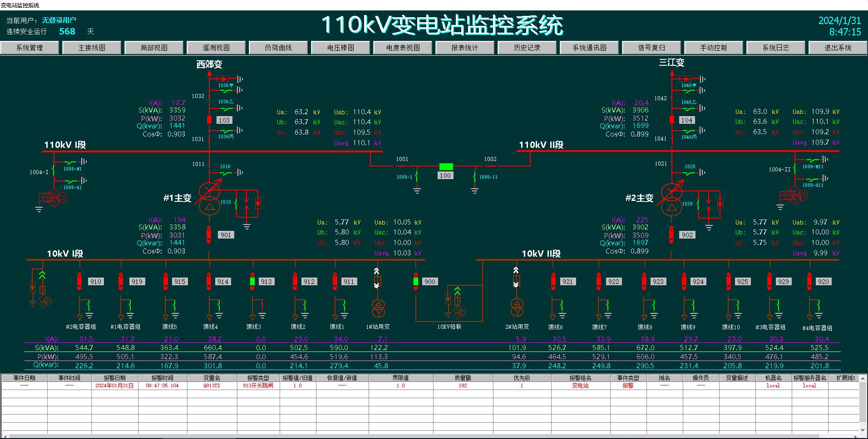Click the green bus-tie breaker 100
The height and width of the screenshot is (439, 868).
(x=446, y=166)
